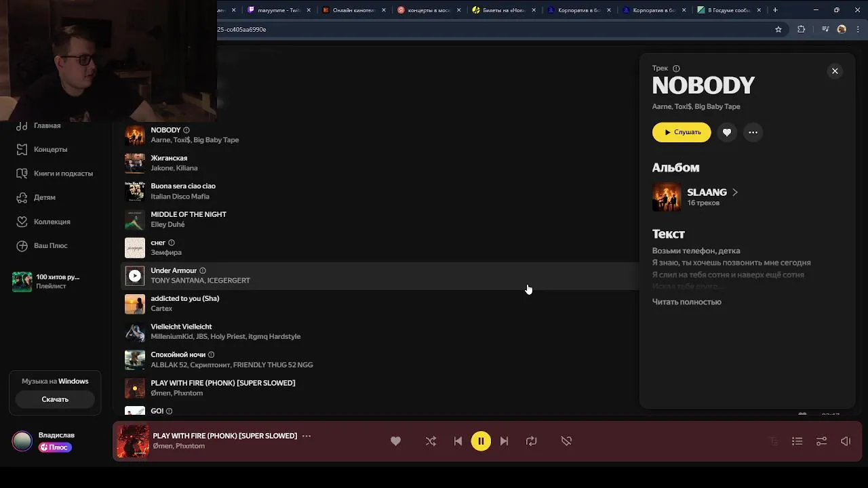This screenshot has width=868, height=488.
Task: Open browser extensions puzzle icon
Action: coord(802,29)
